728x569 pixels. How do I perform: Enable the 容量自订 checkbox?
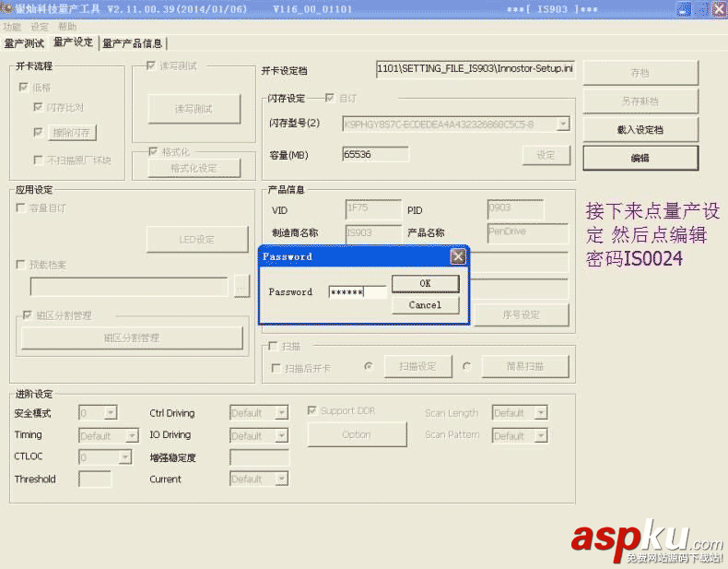[x=21, y=208]
